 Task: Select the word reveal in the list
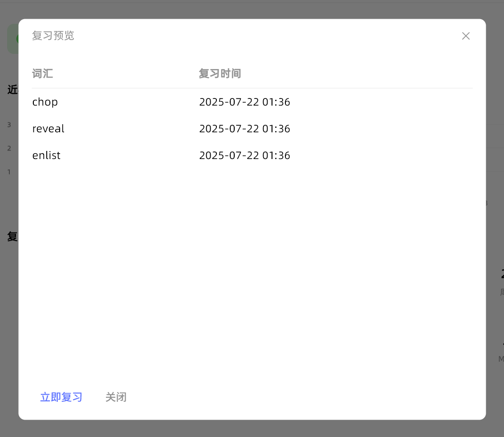click(x=48, y=129)
